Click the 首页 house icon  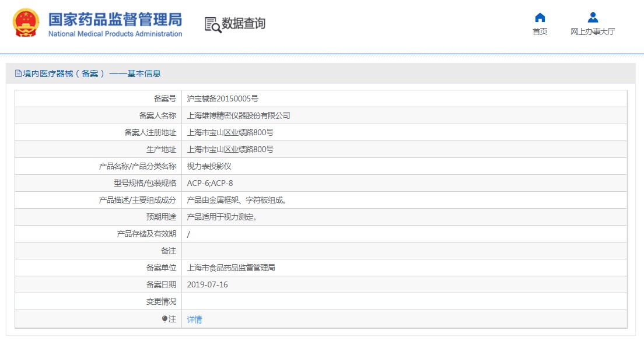[540, 17]
